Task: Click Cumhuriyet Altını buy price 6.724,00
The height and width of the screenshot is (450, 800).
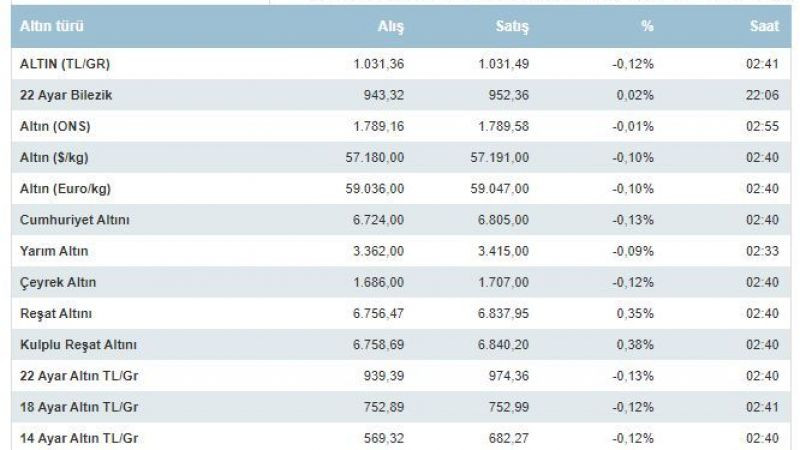Action: click(378, 220)
